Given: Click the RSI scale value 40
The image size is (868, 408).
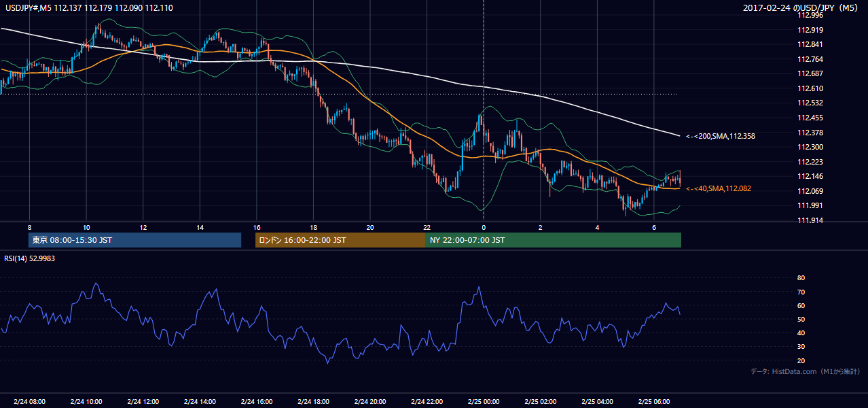Looking at the screenshot, I should [x=801, y=333].
